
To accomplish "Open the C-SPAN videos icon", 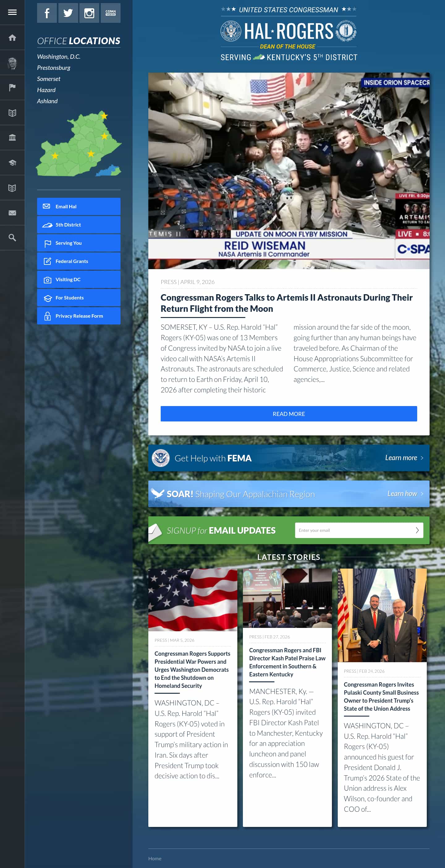I will (111, 13).
